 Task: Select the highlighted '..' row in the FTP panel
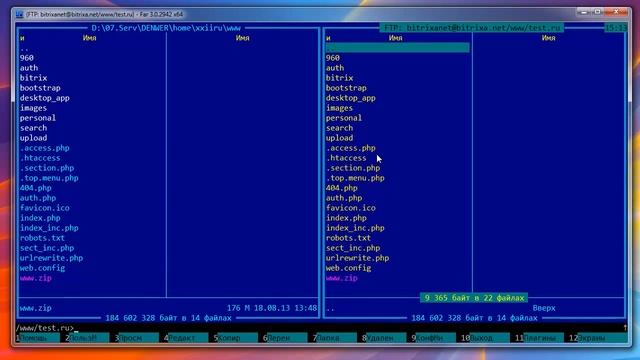(397, 48)
